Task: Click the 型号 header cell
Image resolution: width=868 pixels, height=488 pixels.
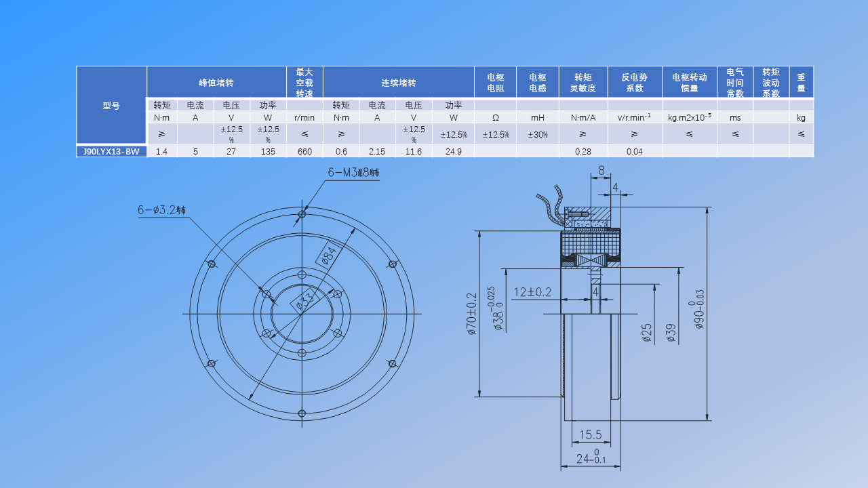Action: [x=111, y=105]
